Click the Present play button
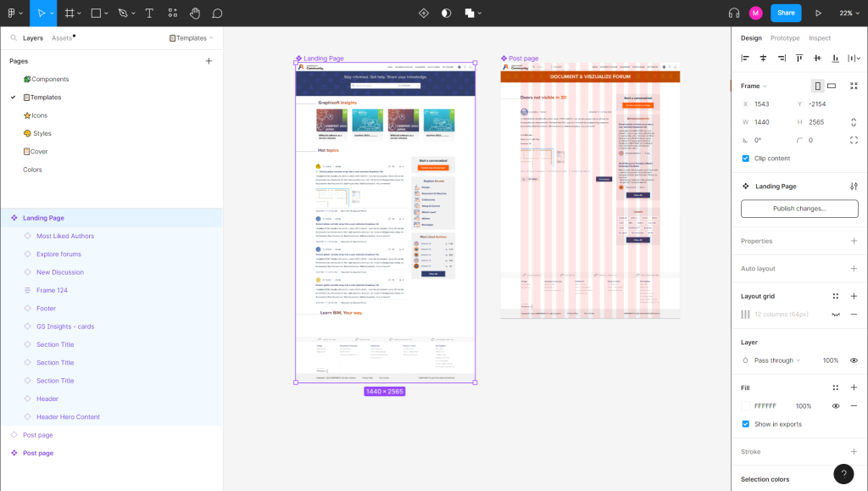Viewport: 868px width, 491px height. 818,13
